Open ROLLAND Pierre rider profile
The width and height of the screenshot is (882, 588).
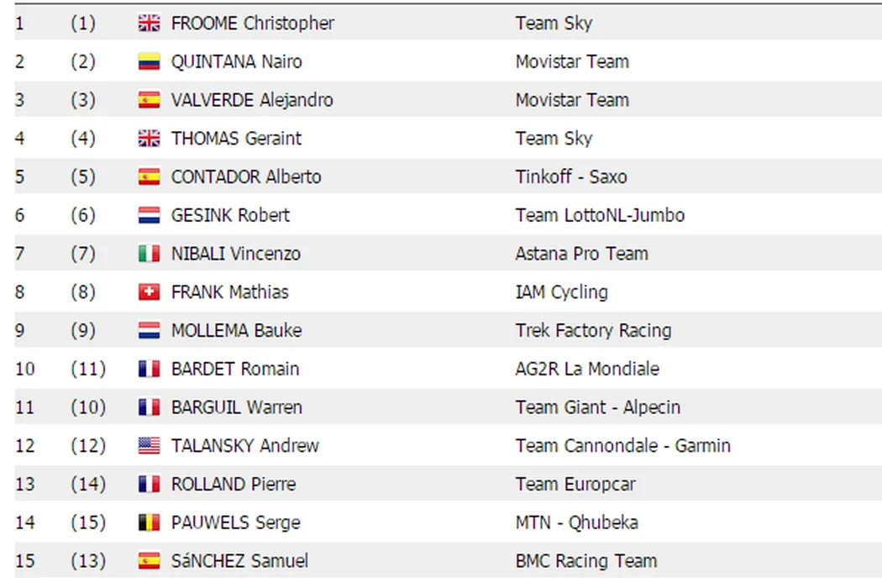point(233,485)
